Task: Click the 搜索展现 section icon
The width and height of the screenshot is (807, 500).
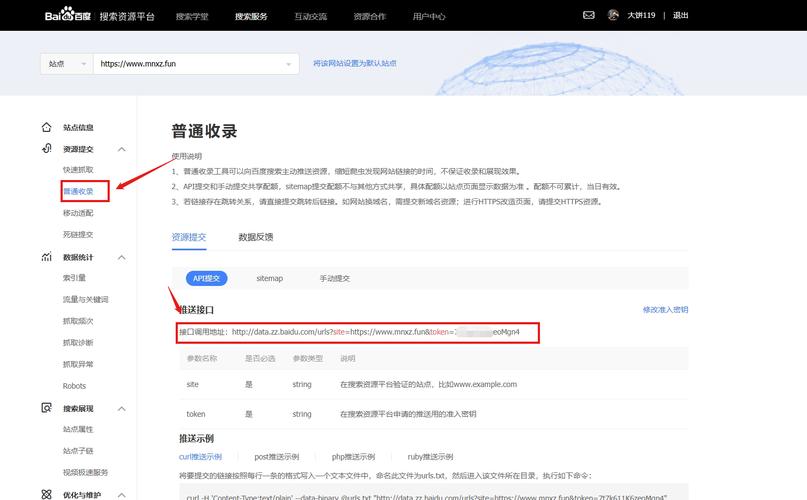Action: (46, 408)
